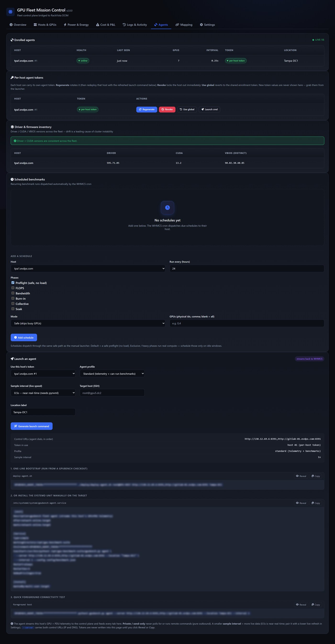This screenshot has width=335, height=644.
Task: Copy the foreground test command
Action: point(316,605)
